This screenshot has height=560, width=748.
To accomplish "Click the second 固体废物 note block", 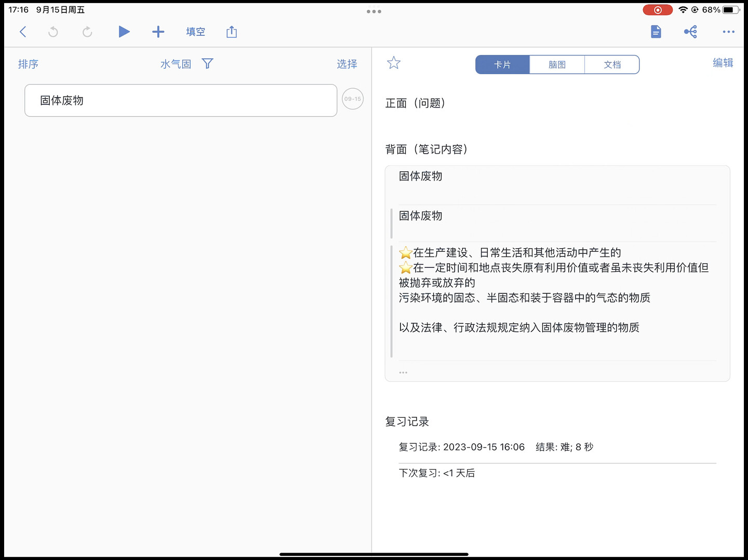I will (421, 215).
